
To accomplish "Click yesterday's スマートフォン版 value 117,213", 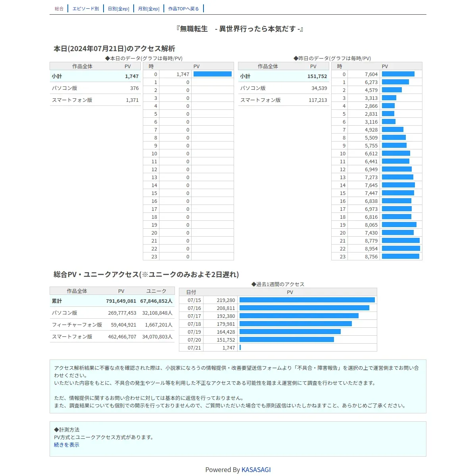I will 318,100.
